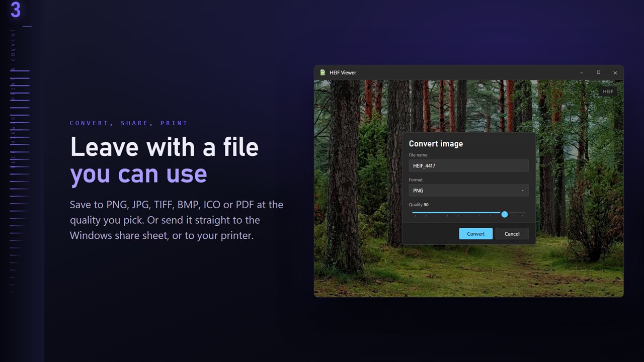Click the "File name" label
The height and width of the screenshot is (362, 644).
[418, 155]
